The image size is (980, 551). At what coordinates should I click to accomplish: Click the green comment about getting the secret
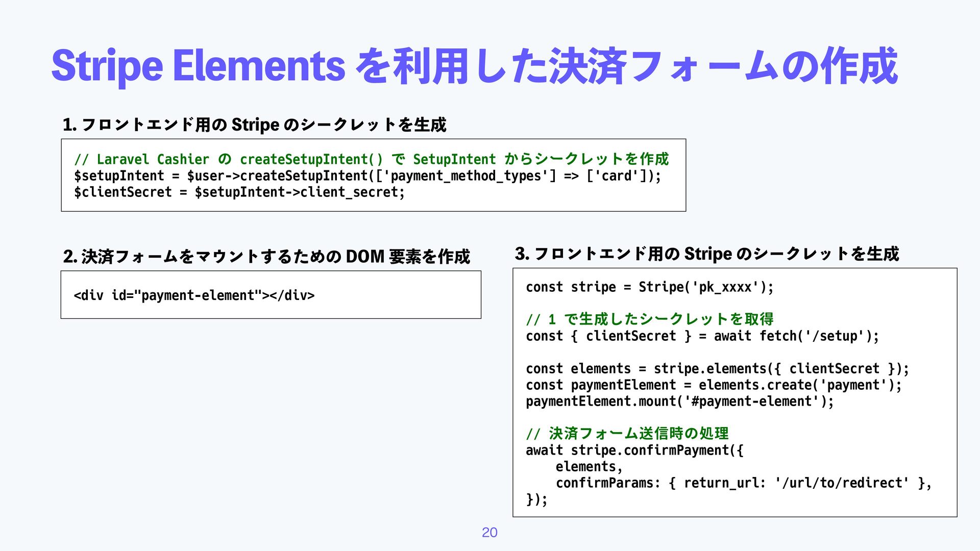649,319
